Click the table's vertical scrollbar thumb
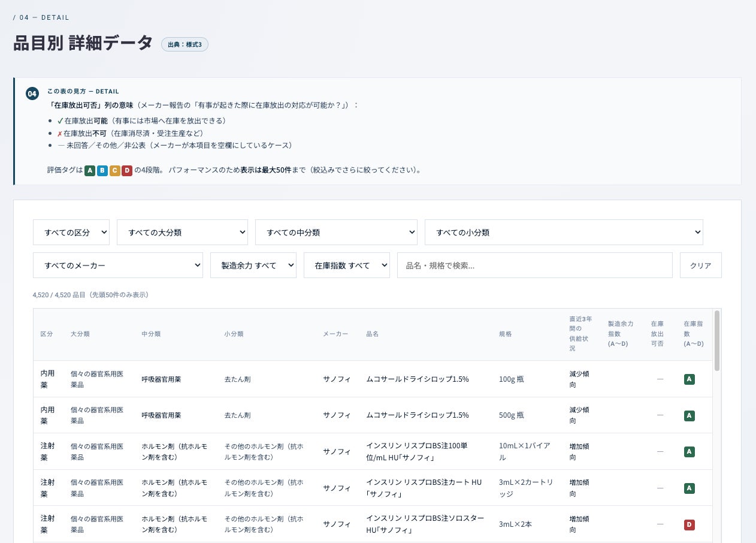Viewport: 756px width, 543px height. [x=717, y=340]
